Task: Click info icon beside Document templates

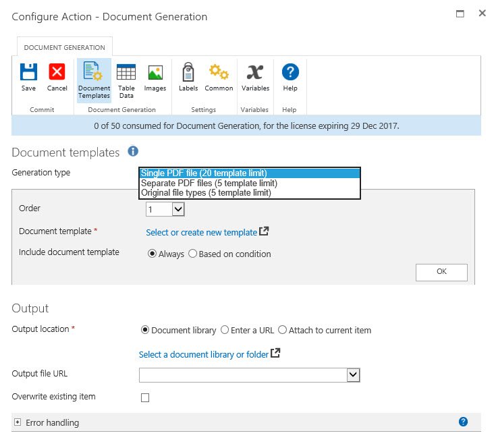Action: 133,151
